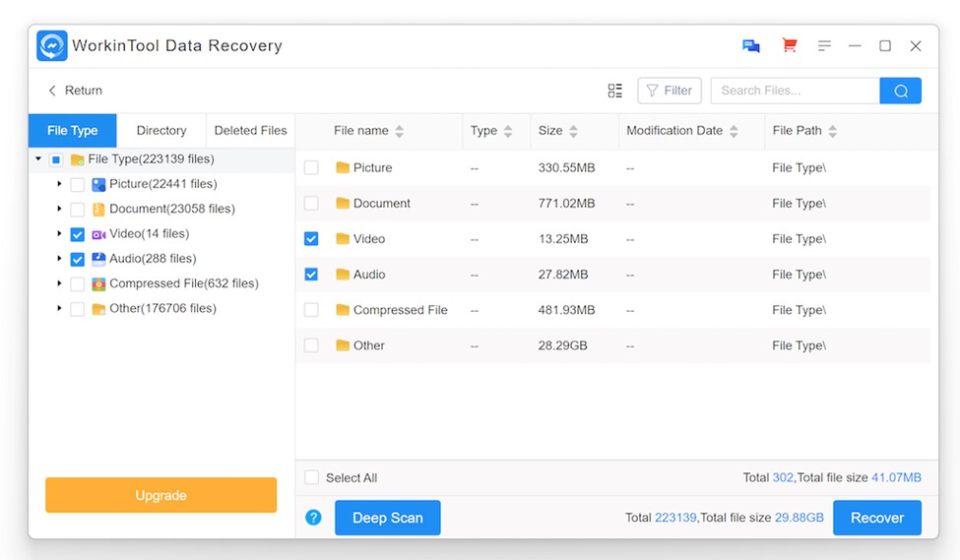This screenshot has width=960, height=560.
Task: Uncheck the Audio row checkbox in table
Action: 311,275
